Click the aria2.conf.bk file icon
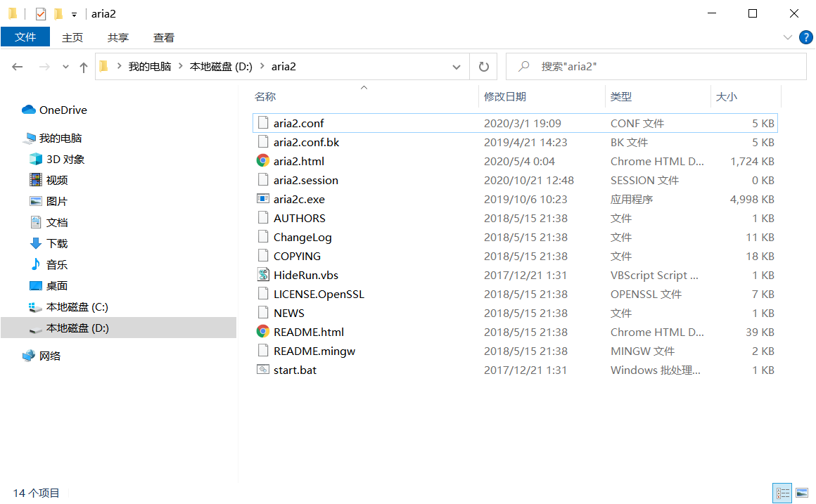This screenshot has width=816, height=504. pyautogui.click(x=263, y=142)
